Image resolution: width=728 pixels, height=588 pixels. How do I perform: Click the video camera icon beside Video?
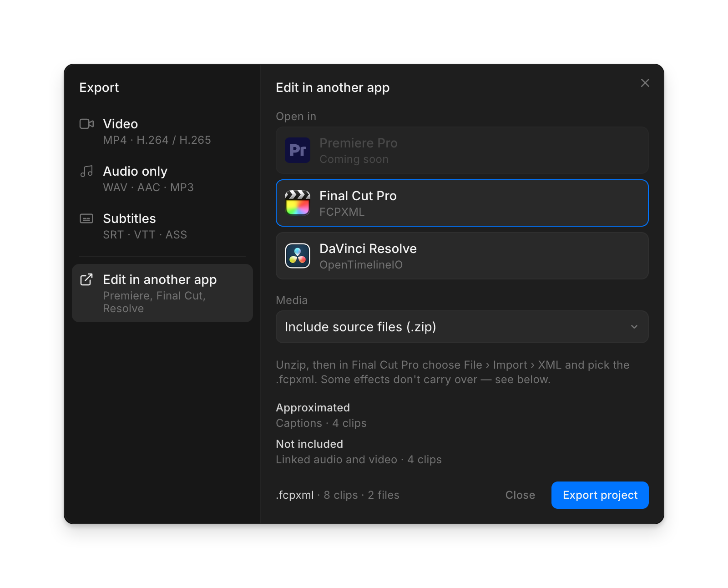point(86,124)
